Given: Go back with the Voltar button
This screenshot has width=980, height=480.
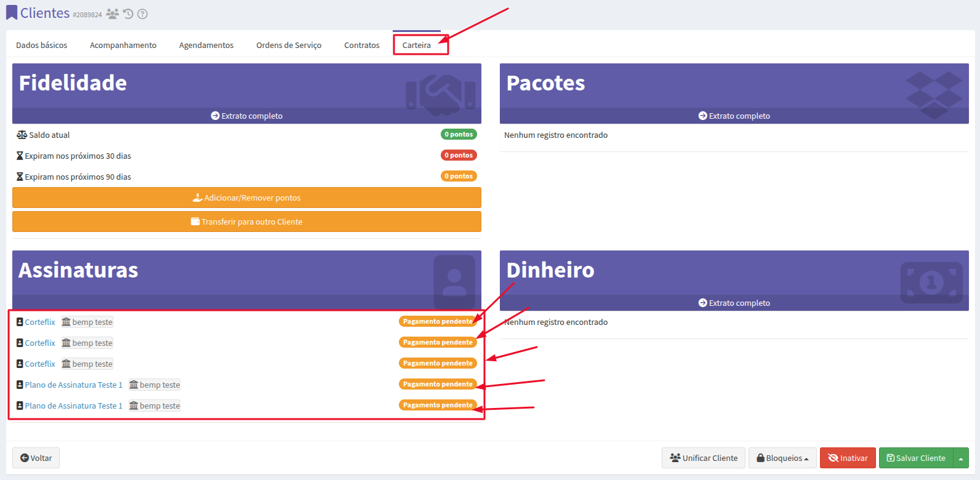Looking at the screenshot, I should point(36,458).
